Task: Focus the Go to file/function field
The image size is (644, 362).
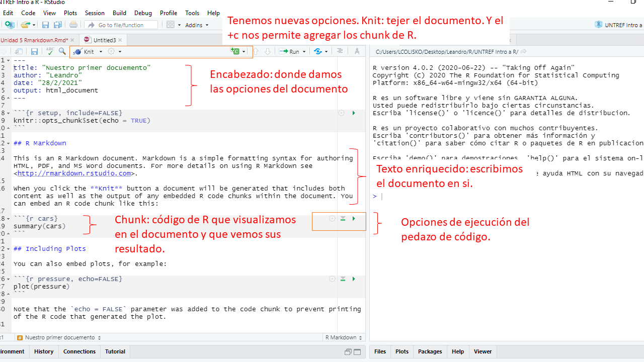Action: click(121, 25)
